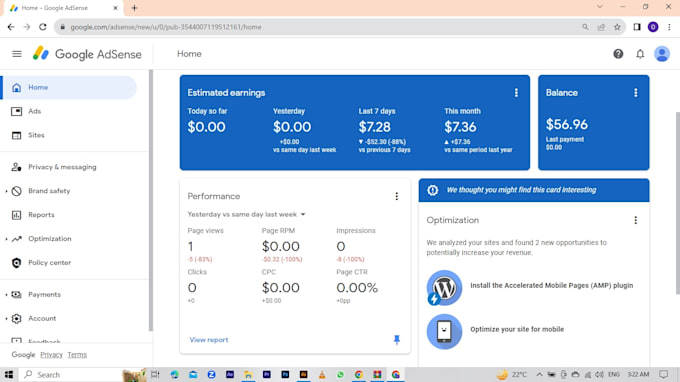
Task: Click the Last 7 days earnings $7.28
Action: [x=374, y=127]
